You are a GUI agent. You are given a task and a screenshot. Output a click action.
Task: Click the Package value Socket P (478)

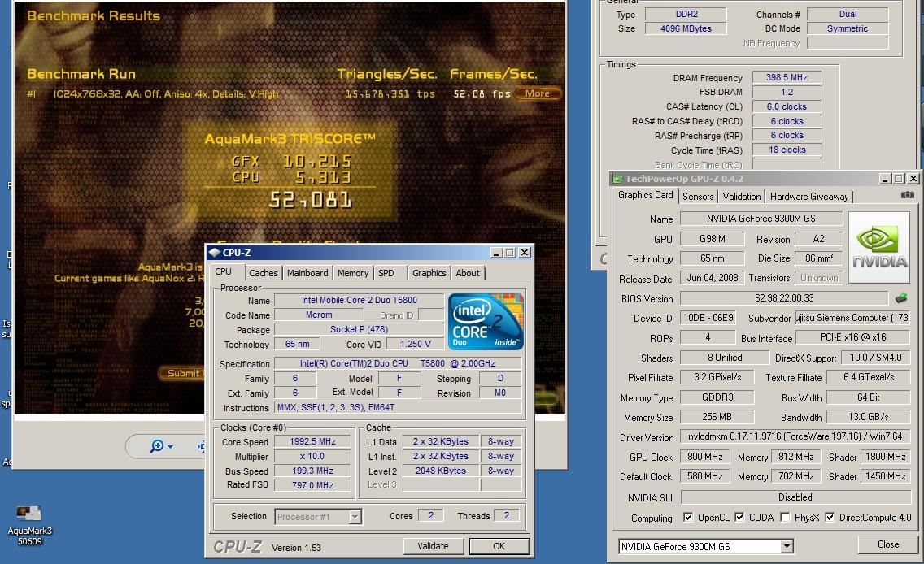click(360, 329)
